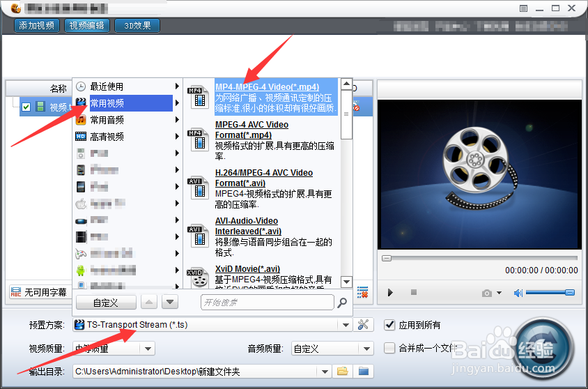Click the game controller category icon
This screenshot has height=389, width=588.
pyautogui.click(x=81, y=254)
